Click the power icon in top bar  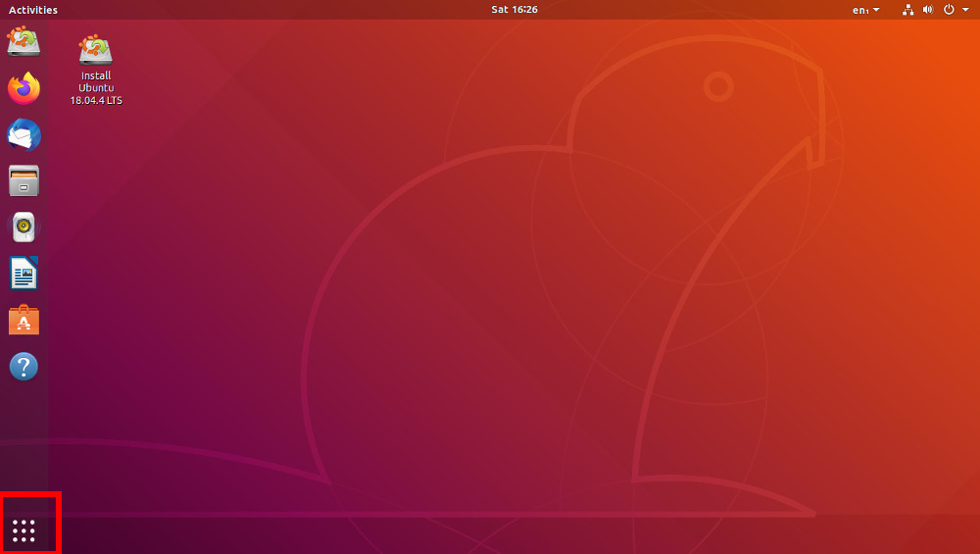(949, 10)
